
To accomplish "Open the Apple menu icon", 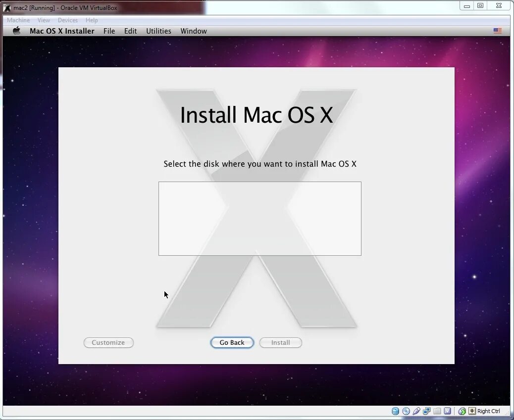I will click(17, 31).
